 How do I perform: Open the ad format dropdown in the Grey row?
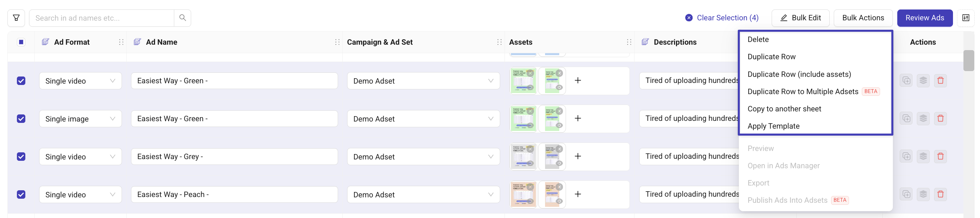click(x=80, y=157)
